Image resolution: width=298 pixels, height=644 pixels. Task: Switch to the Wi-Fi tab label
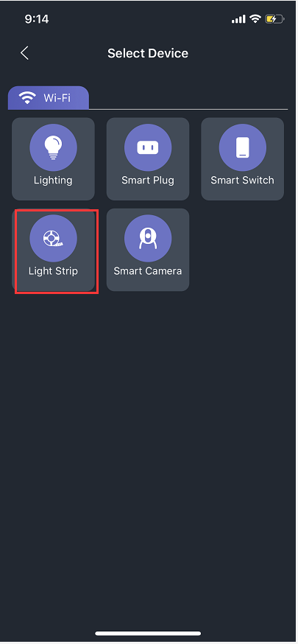tap(55, 98)
